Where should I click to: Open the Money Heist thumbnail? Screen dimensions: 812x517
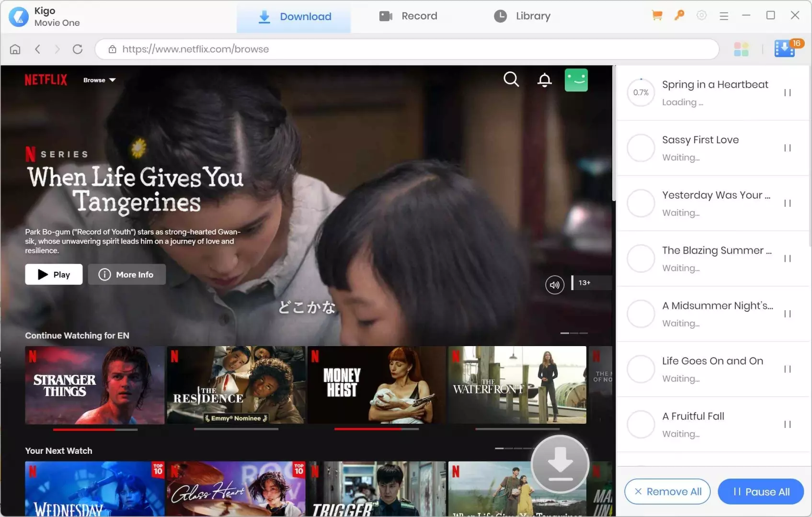pyautogui.click(x=377, y=385)
